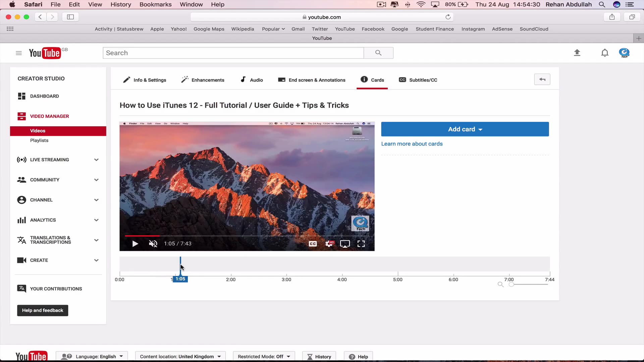Open the Restricted Mode dropdown

pos(264,356)
